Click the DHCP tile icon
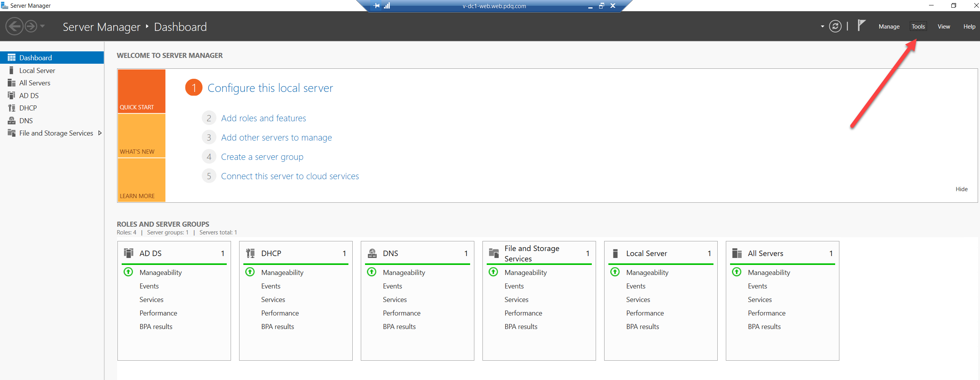The height and width of the screenshot is (380, 980). pos(250,253)
